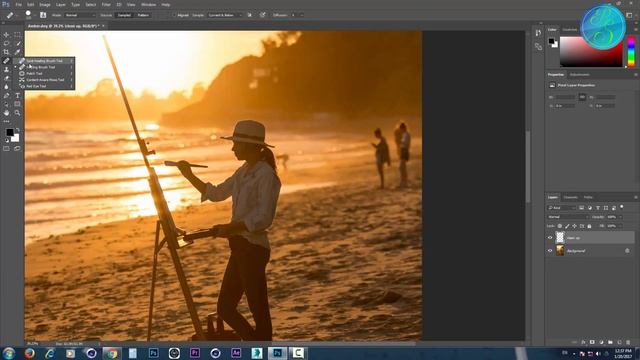Swap foreground and background colors

click(x=17, y=130)
